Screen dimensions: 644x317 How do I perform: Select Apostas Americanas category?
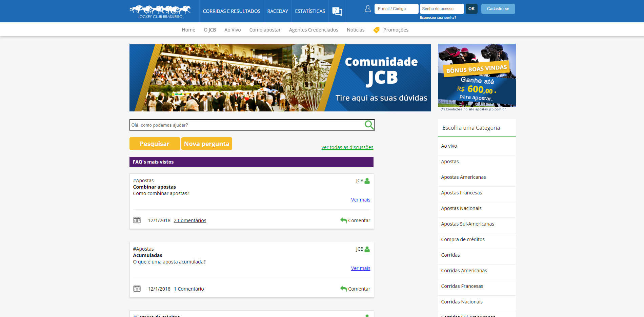point(477,177)
